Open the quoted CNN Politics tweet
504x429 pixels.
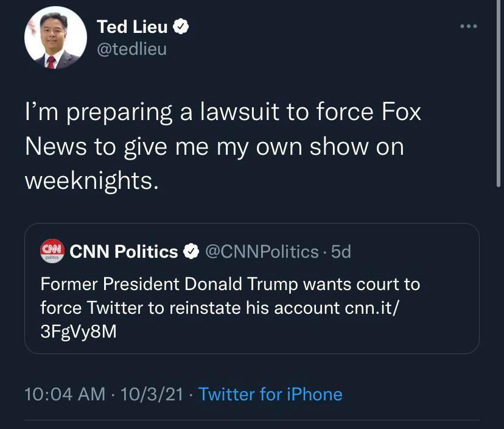point(252,289)
